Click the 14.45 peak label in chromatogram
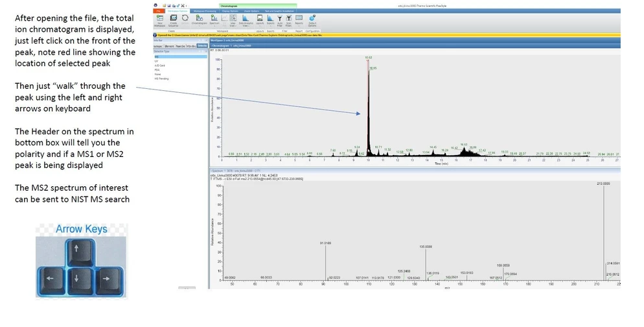The width and height of the screenshot is (644, 327). click(x=433, y=147)
